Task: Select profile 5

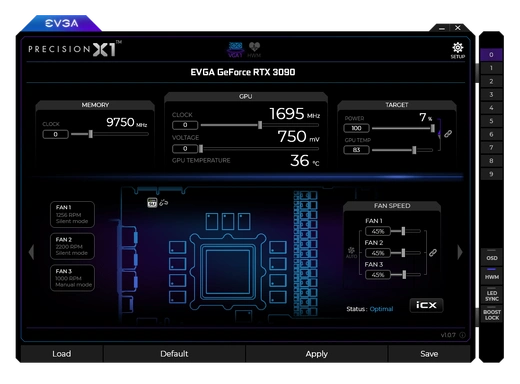Action: pyautogui.click(x=491, y=121)
